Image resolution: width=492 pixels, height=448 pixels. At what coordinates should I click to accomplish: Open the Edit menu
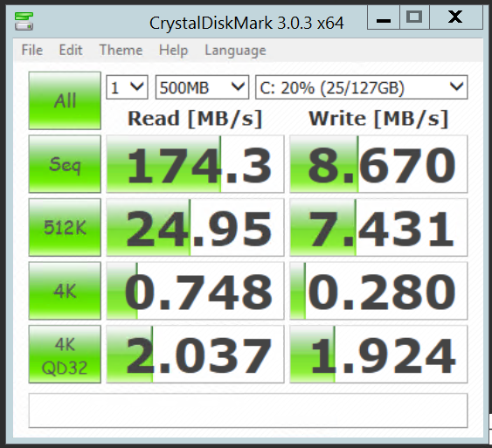coord(71,50)
